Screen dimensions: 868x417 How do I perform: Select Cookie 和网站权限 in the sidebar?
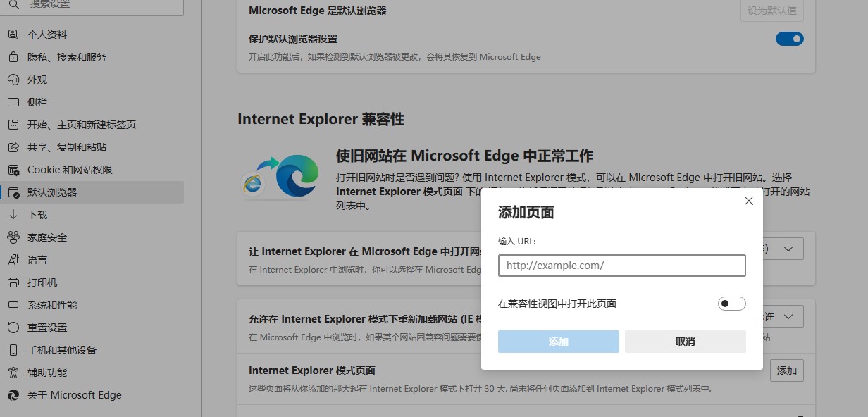[70, 170]
